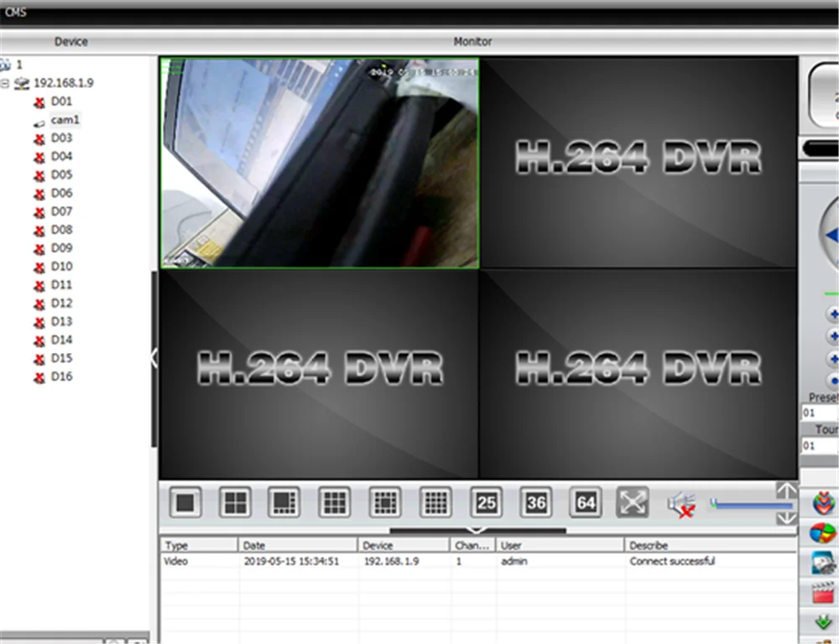Open the globe with red arrows side icon
The width and height of the screenshot is (839, 644).
[x=824, y=503]
